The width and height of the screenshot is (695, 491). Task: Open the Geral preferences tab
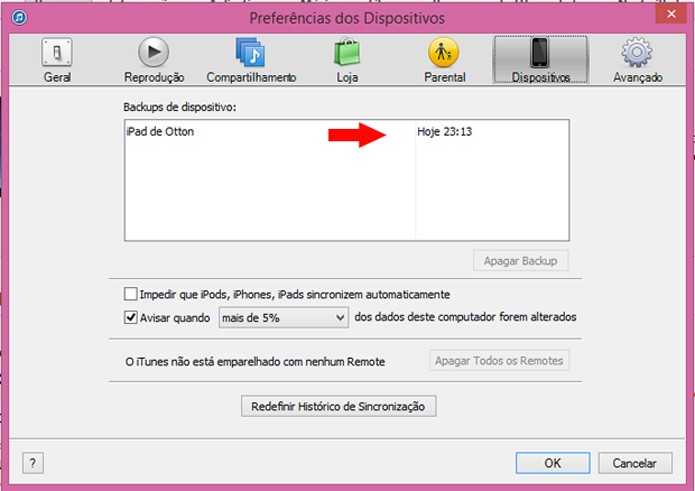[57, 61]
